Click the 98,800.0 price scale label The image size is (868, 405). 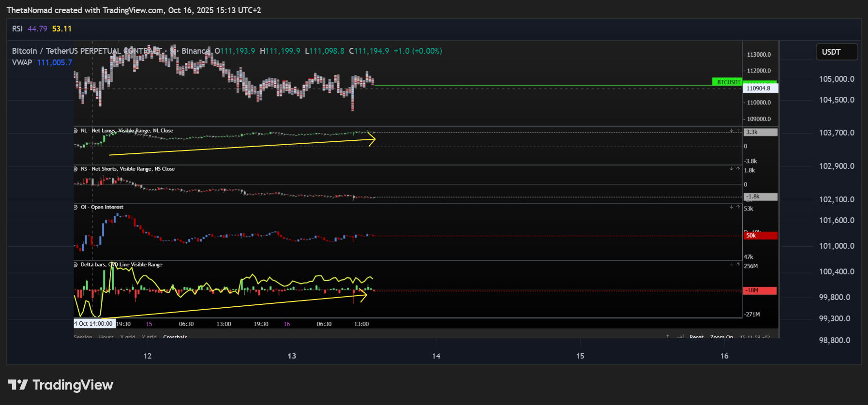[x=835, y=340]
